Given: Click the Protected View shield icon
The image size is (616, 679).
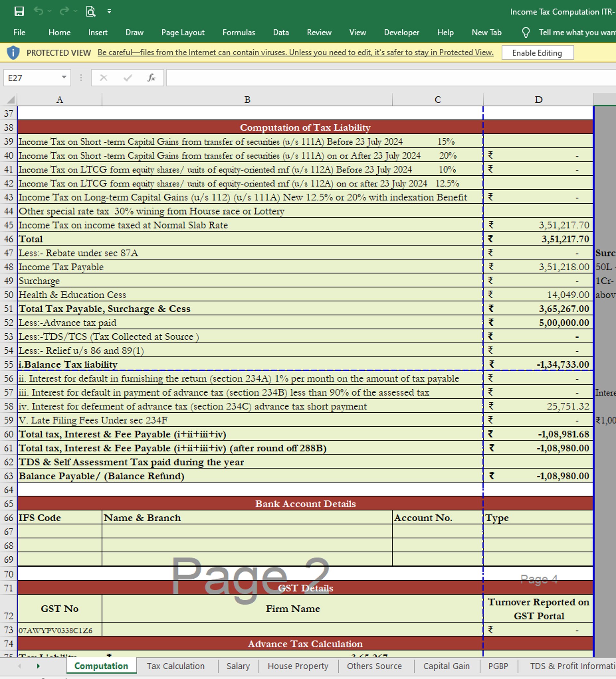Looking at the screenshot, I should pos(13,53).
